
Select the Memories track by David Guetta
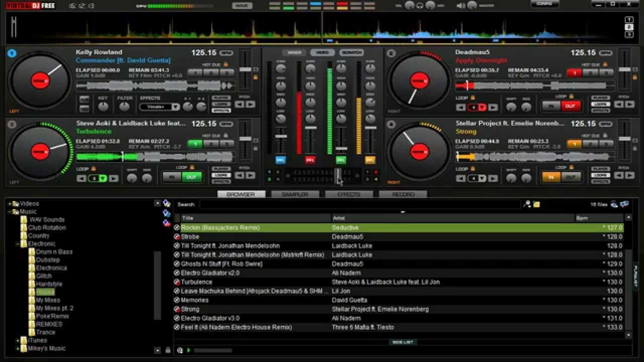(400, 300)
